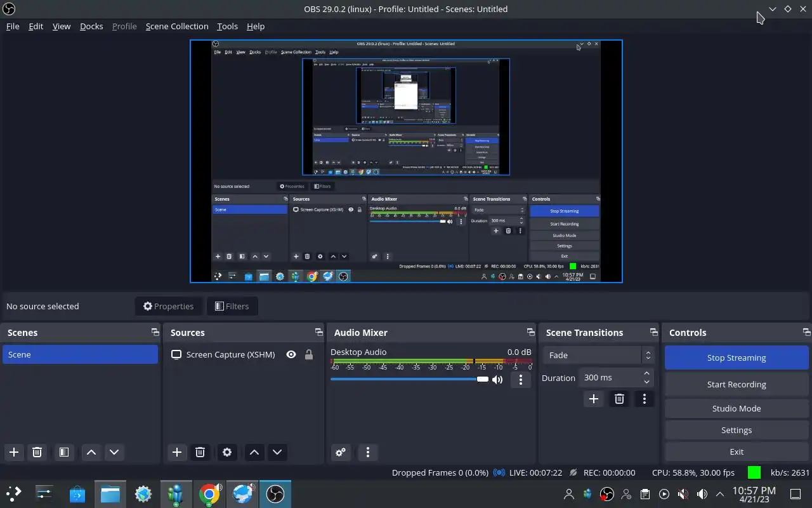Open the Docks menu
Screen dimensions: 812x508
point(91,26)
